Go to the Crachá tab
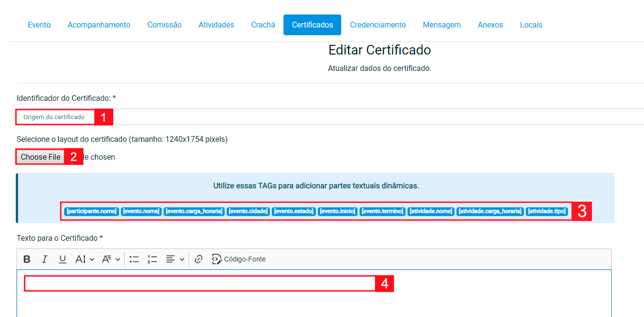Viewport: 644px width, 317px height. (263, 25)
